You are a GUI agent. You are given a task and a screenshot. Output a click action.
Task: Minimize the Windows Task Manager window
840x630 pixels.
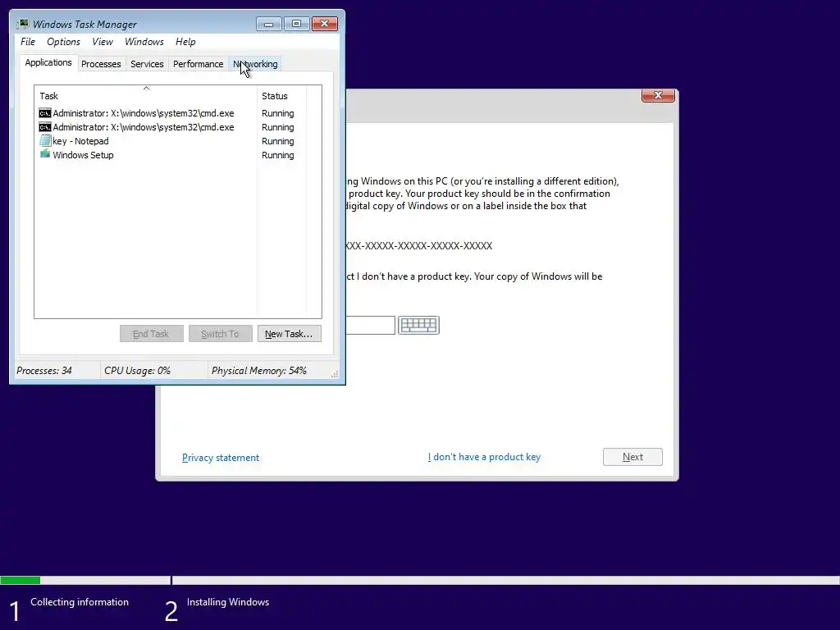coord(268,24)
